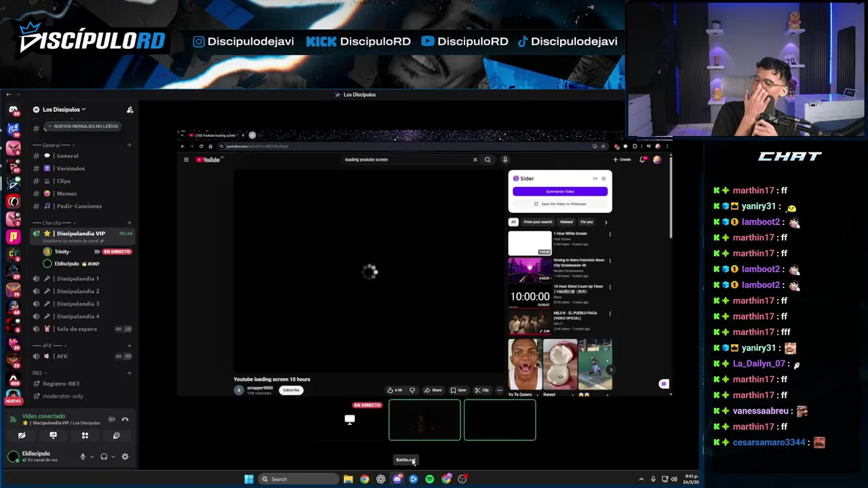Collapse the RB3 category
The height and width of the screenshot is (488, 868).
[x=41, y=373]
